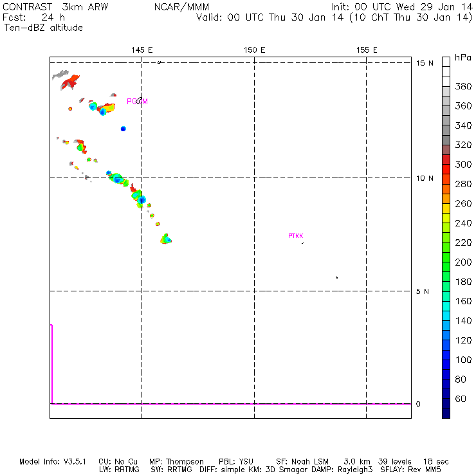Click the 150 E longitude label
This screenshot has width=476, height=476.
point(254,50)
